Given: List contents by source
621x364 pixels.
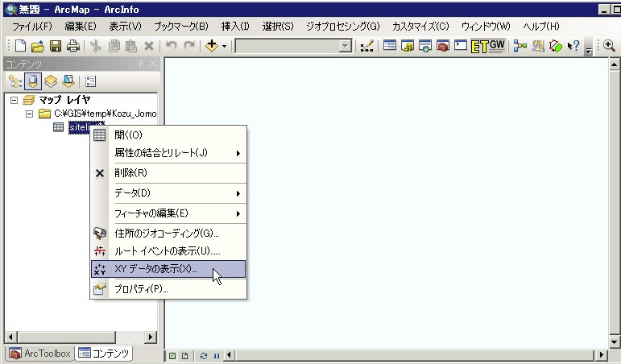Looking at the screenshot, I should click(33, 81).
